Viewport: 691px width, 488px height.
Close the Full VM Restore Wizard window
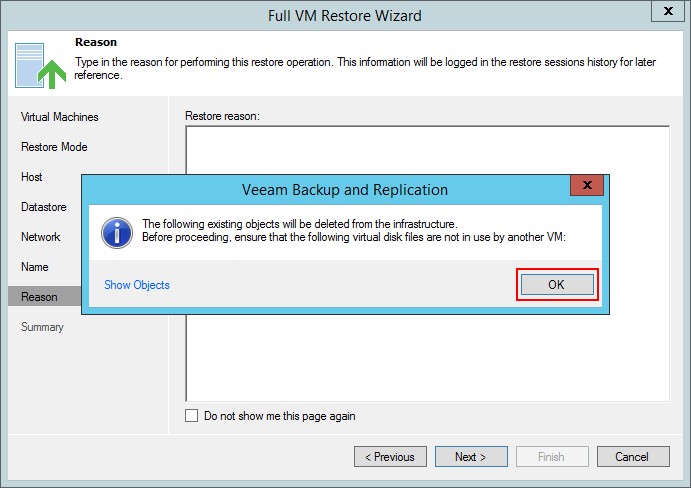click(668, 12)
